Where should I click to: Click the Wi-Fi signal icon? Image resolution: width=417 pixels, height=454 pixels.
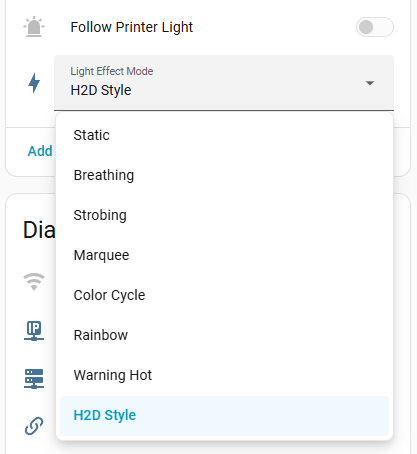(x=34, y=282)
